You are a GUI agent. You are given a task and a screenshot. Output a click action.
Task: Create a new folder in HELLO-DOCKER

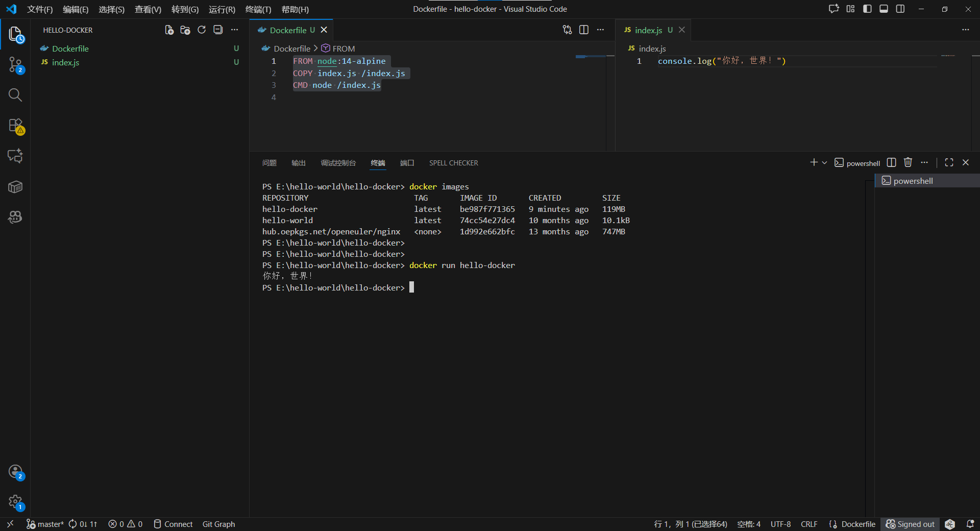coord(185,30)
